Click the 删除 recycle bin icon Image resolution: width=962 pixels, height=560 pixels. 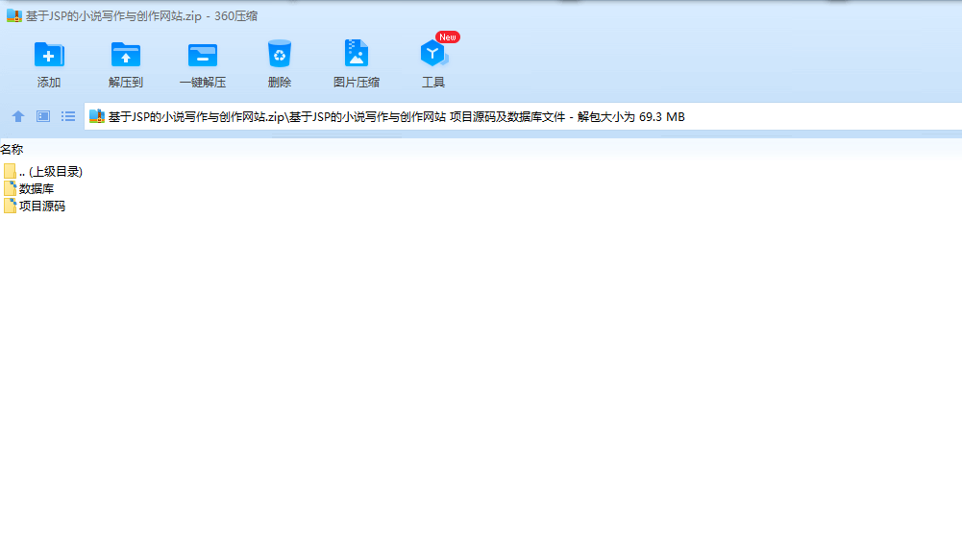[279, 54]
